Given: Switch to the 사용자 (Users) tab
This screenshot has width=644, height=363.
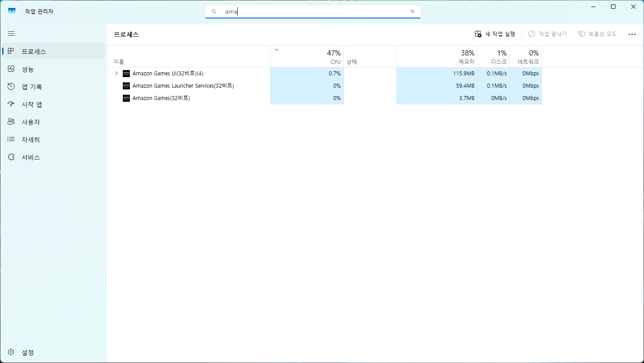Looking at the screenshot, I should [x=53, y=122].
